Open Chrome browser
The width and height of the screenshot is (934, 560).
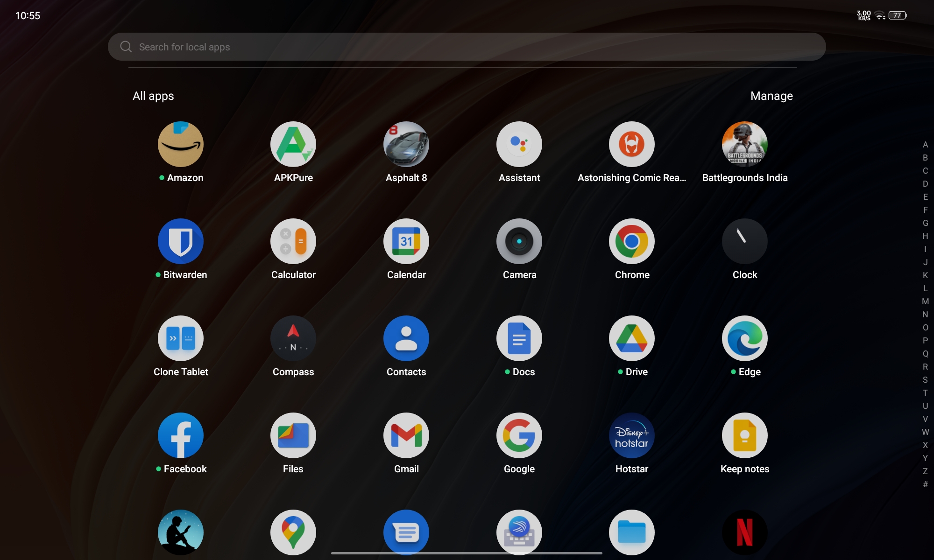[x=632, y=241]
